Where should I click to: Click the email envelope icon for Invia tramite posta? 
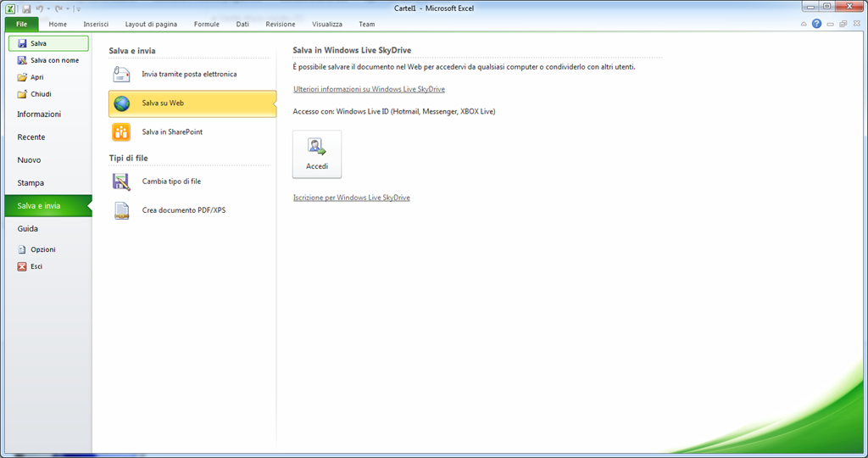pos(121,74)
